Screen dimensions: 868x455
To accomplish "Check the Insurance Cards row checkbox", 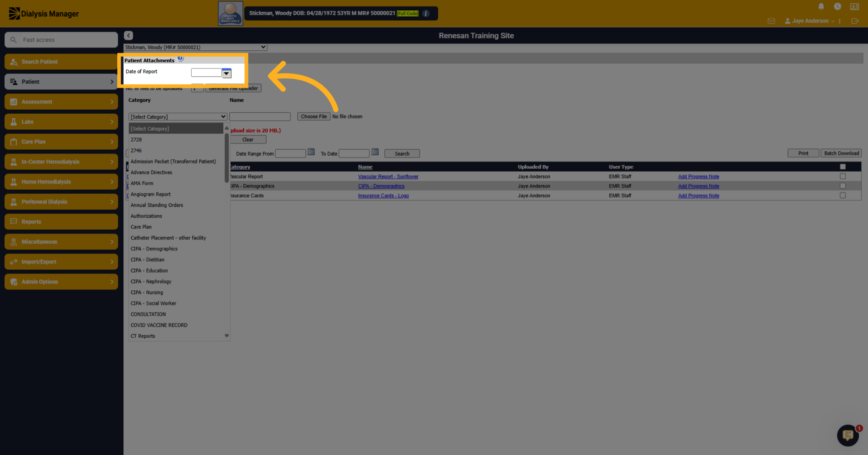I will coord(843,195).
